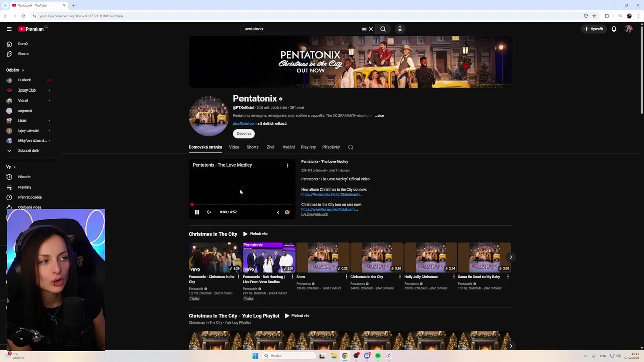Seek on the featured video progress bar
Image resolution: width=644 pixels, height=362 pixels.
(242, 205)
